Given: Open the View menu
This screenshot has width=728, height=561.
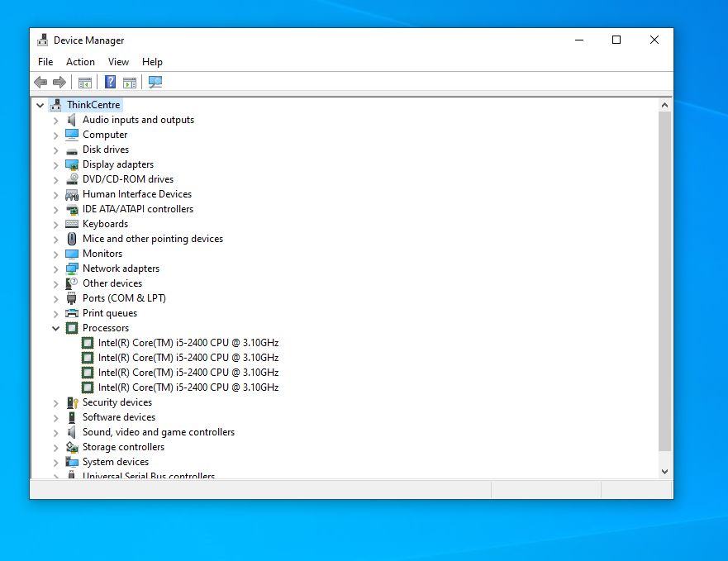Looking at the screenshot, I should tap(118, 62).
